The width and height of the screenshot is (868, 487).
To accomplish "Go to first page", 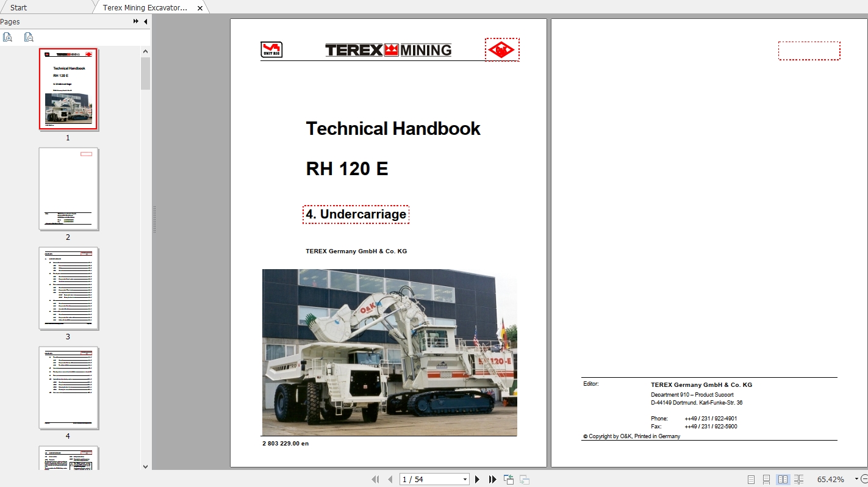I will pos(375,480).
